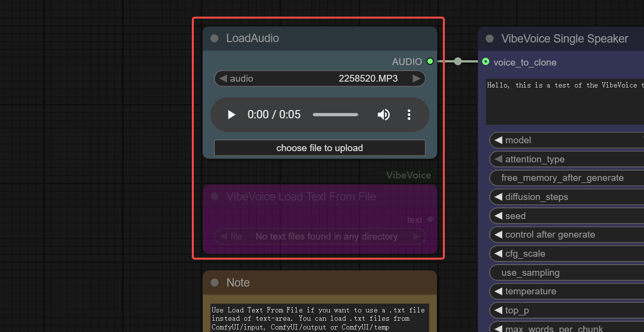Click the AUDIO output slot dot

430,61
